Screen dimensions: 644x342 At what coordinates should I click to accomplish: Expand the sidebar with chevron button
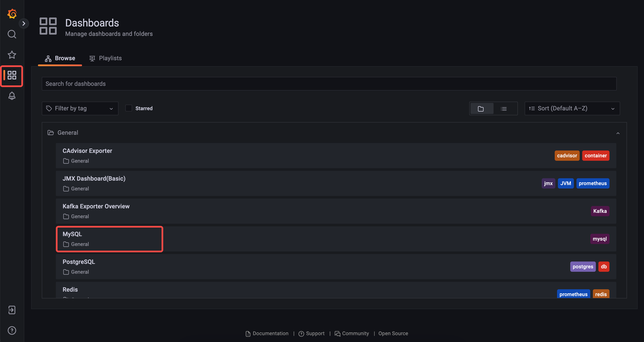[x=24, y=23]
